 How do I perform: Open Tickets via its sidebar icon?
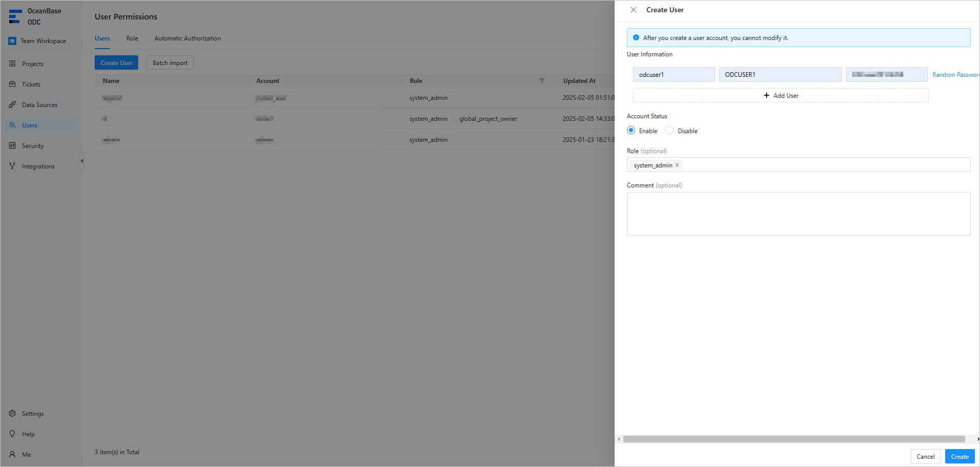pyautogui.click(x=12, y=84)
